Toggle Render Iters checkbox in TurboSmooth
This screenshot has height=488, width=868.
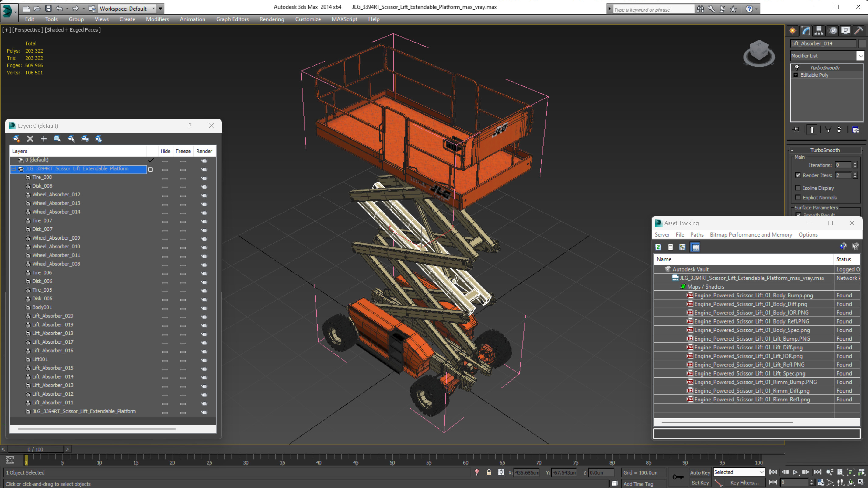798,175
